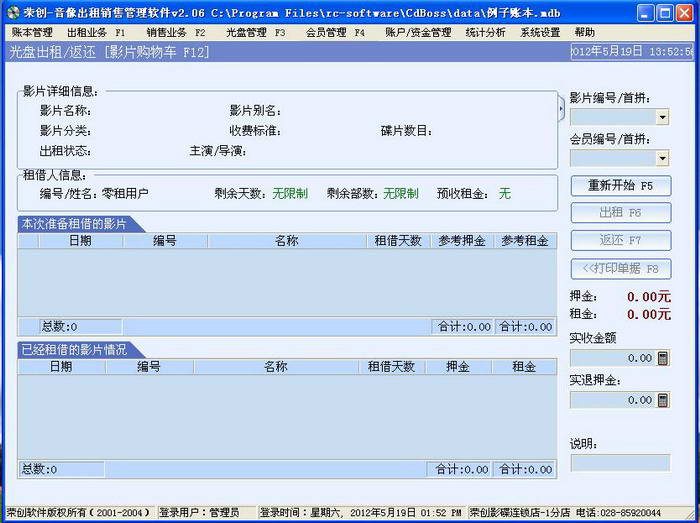Click the 参考押金 column header
Image resolution: width=700 pixels, height=523 pixels.
(x=462, y=241)
